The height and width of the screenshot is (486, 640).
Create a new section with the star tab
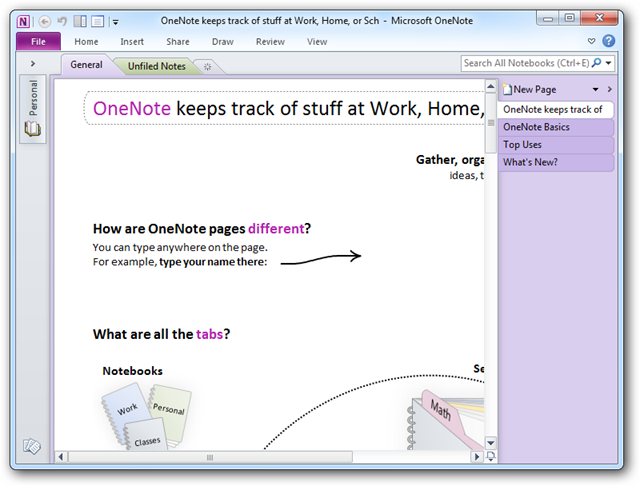(207, 67)
